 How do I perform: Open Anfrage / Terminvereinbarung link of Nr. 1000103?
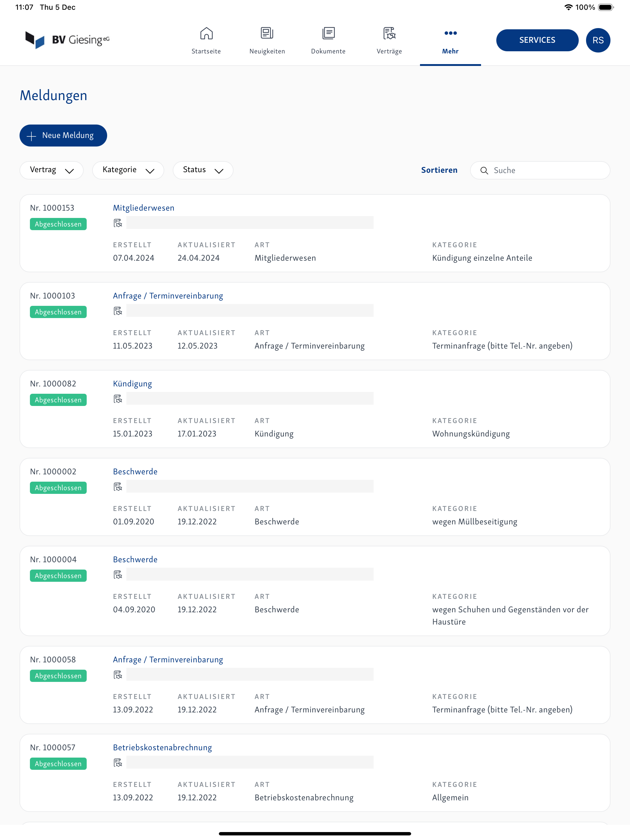tap(168, 296)
